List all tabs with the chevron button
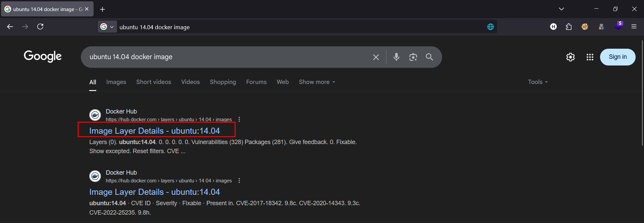 561,9
